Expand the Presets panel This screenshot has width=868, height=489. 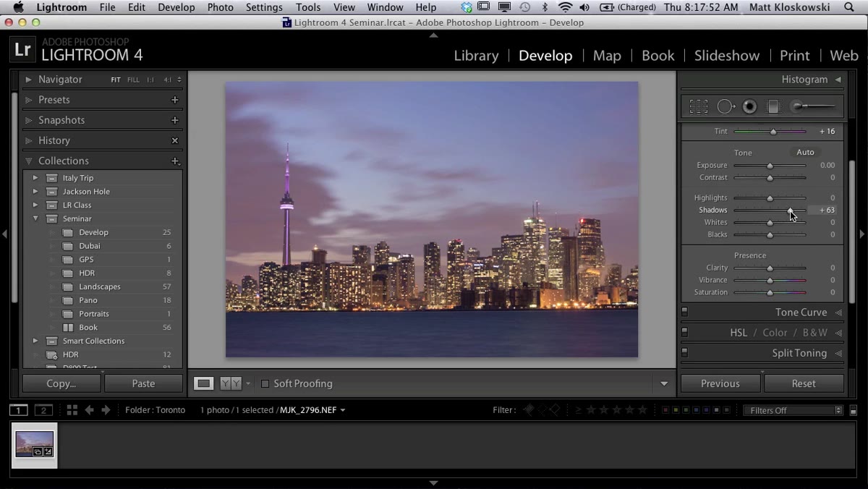point(29,100)
